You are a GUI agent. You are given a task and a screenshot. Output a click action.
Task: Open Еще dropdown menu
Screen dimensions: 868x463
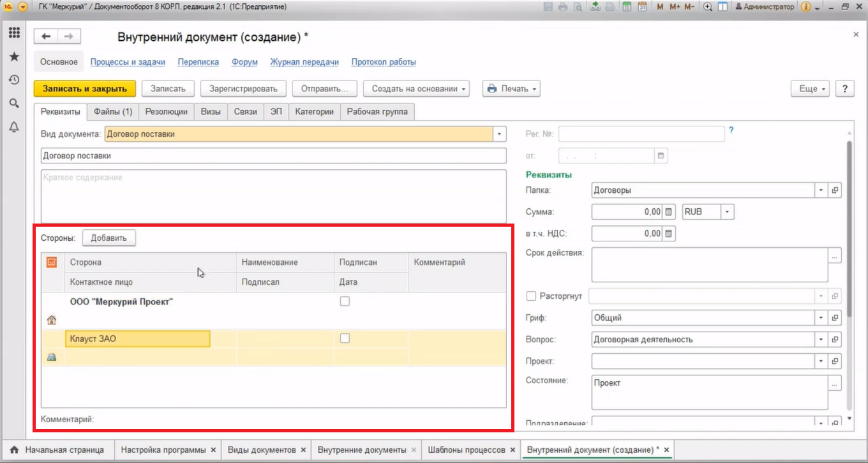[x=810, y=89]
